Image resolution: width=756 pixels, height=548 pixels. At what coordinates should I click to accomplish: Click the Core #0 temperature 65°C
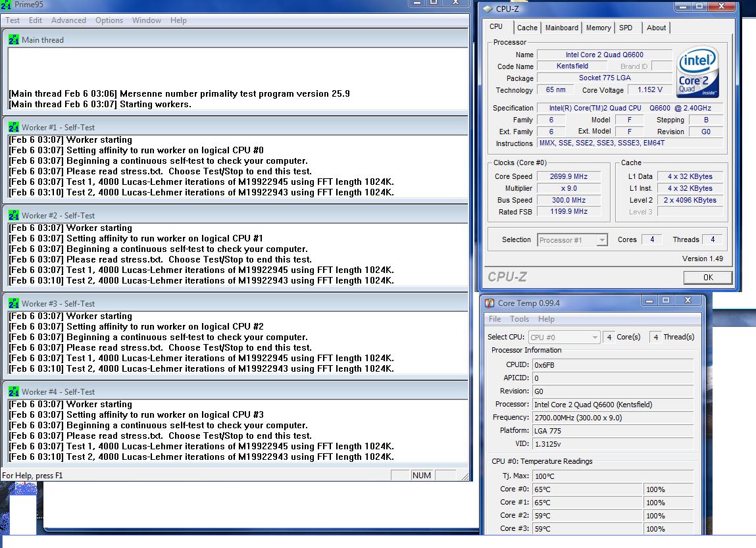(588, 489)
